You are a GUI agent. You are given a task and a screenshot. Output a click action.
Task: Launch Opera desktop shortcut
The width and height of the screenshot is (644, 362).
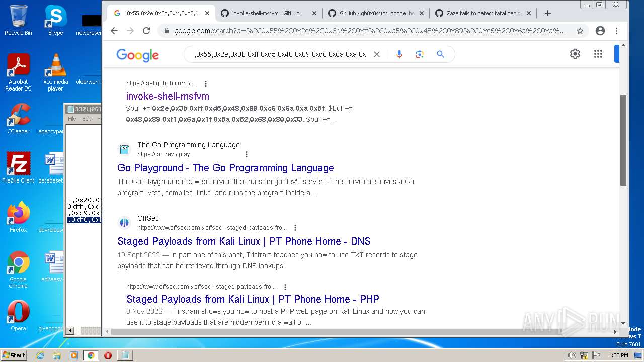point(18,316)
